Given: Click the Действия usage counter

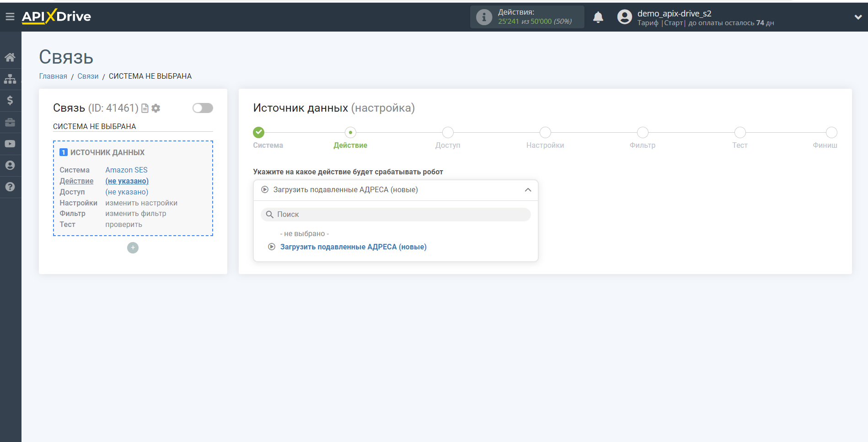Looking at the screenshot, I should pos(527,17).
